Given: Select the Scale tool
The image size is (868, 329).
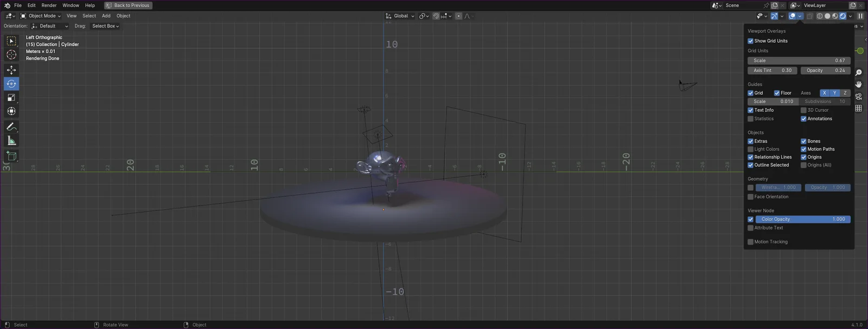Looking at the screenshot, I should [11, 98].
